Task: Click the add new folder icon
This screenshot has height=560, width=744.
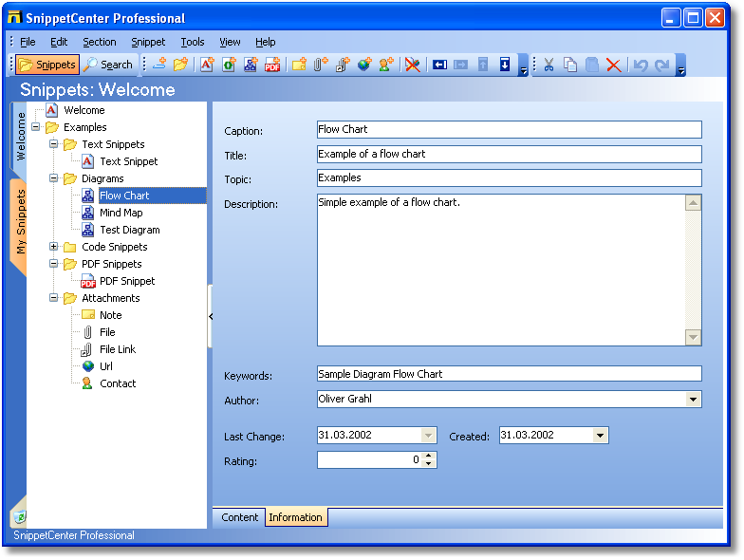Action: point(180,65)
